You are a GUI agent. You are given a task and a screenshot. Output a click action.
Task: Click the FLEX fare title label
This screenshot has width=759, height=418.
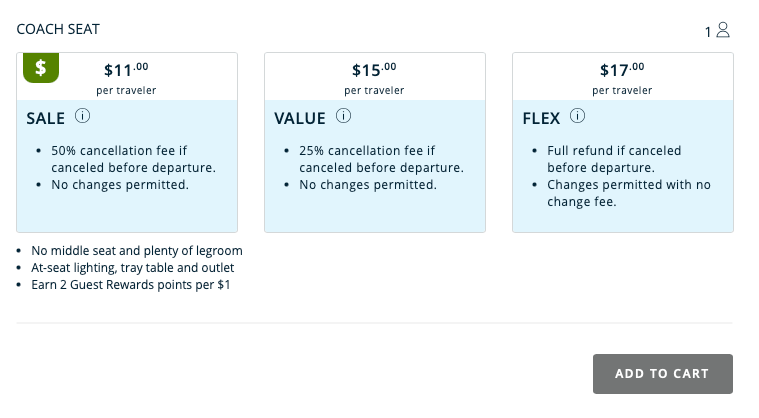pyautogui.click(x=541, y=118)
